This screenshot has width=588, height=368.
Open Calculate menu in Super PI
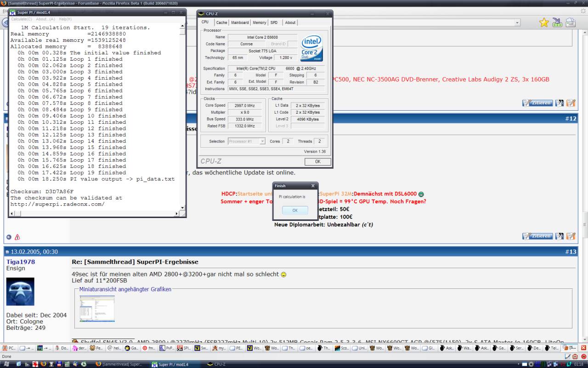(21, 19)
